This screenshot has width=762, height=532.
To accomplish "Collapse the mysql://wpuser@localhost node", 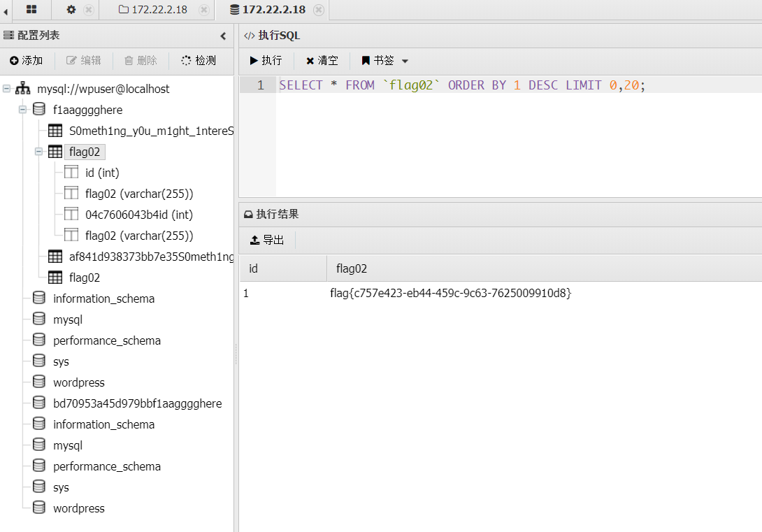I will click(7, 88).
